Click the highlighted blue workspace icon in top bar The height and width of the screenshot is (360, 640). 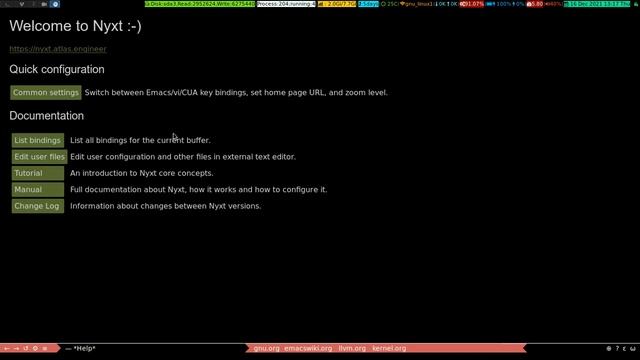[x=55, y=4]
